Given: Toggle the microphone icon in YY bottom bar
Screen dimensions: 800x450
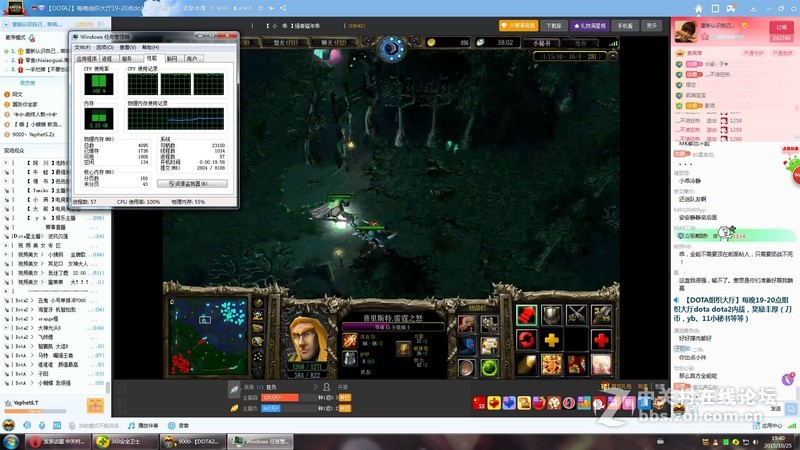Looking at the screenshot, I should (42, 425).
